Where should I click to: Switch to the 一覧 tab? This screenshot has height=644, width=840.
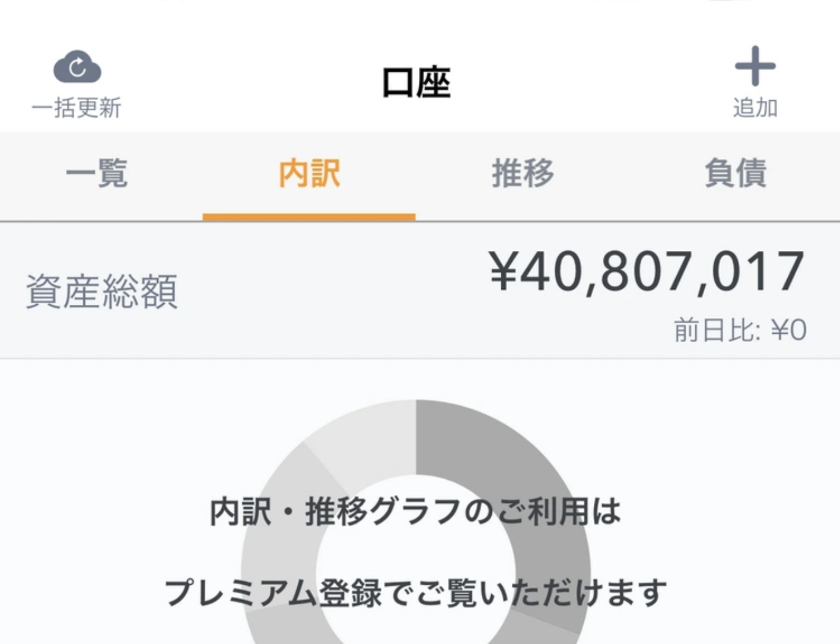click(x=97, y=173)
